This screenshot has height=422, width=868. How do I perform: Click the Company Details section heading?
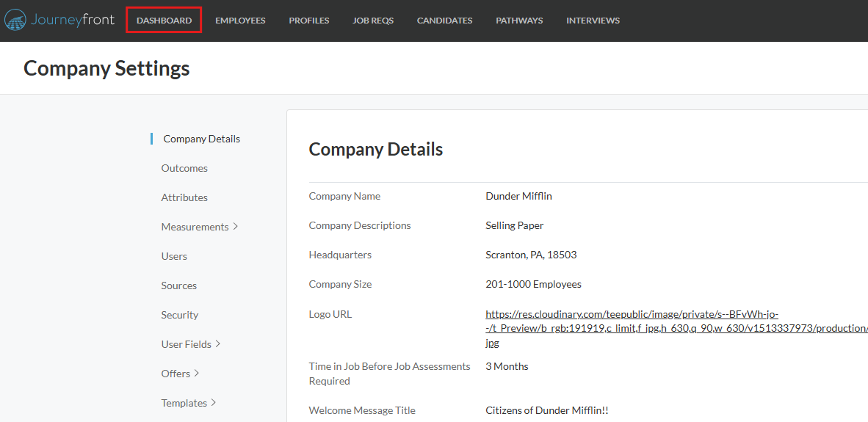click(376, 149)
